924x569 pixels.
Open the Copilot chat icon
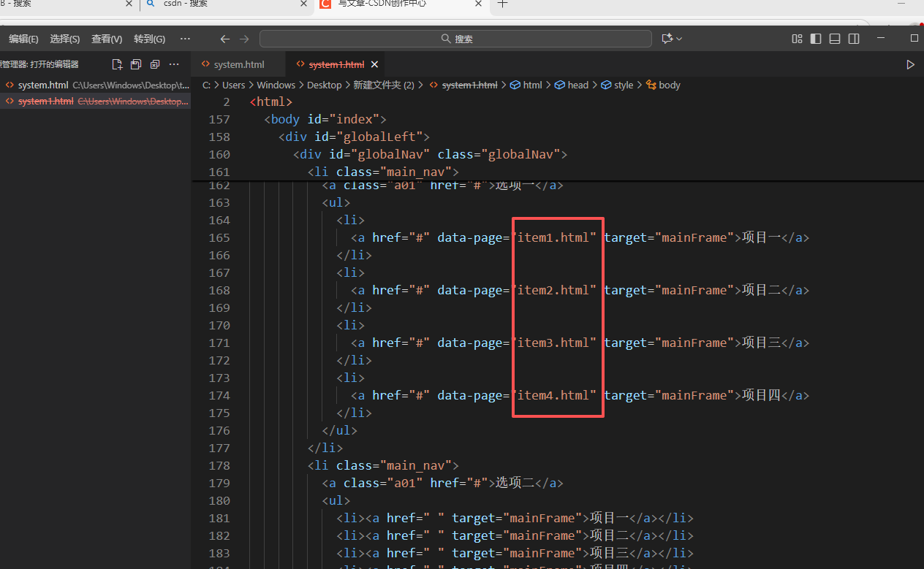coord(667,39)
